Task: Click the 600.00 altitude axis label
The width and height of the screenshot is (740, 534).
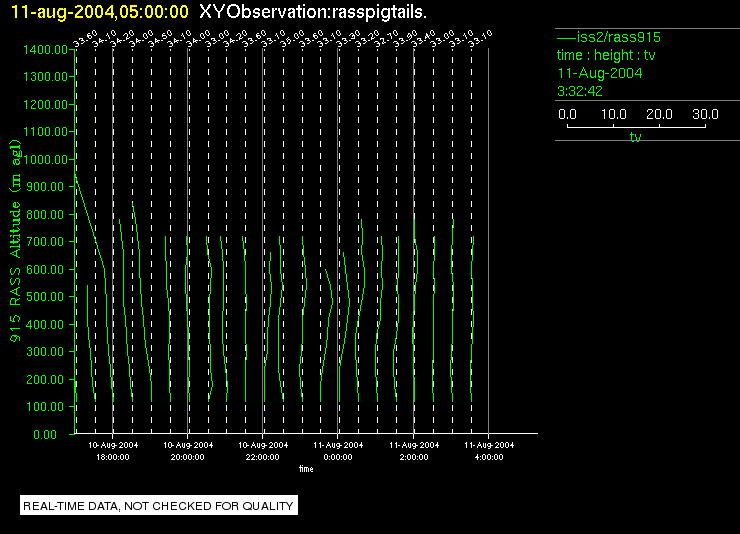Action: (x=45, y=269)
